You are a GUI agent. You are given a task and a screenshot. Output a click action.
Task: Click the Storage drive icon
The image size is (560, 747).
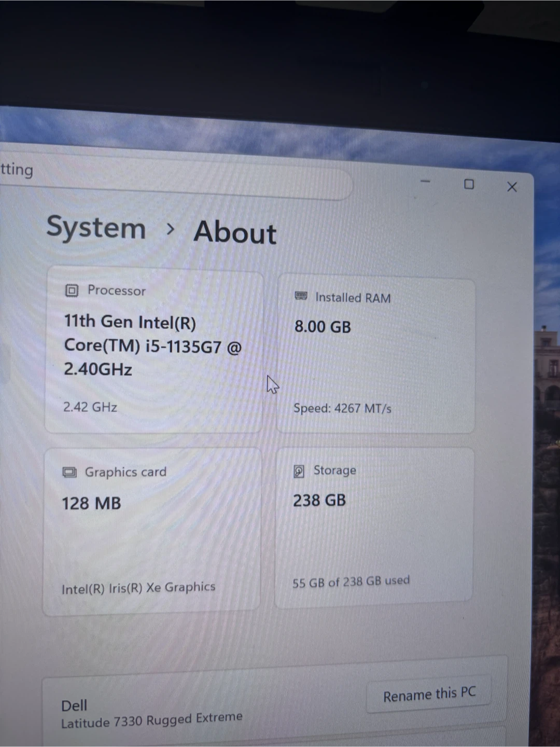[x=299, y=471]
